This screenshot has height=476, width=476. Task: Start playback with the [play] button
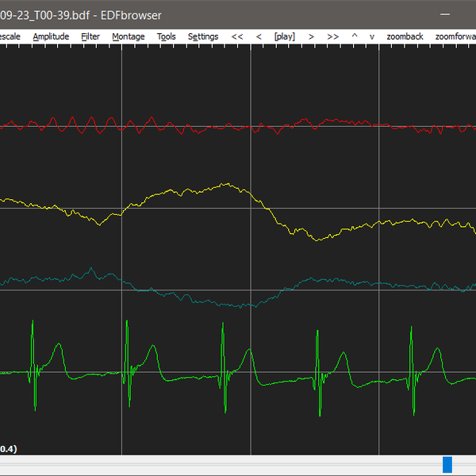[x=284, y=36]
